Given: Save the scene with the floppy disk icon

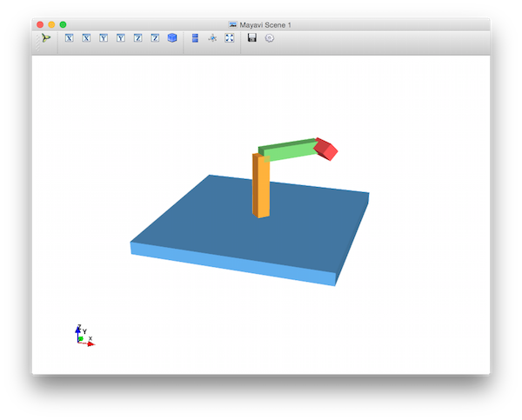Looking at the screenshot, I should [252, 38].
